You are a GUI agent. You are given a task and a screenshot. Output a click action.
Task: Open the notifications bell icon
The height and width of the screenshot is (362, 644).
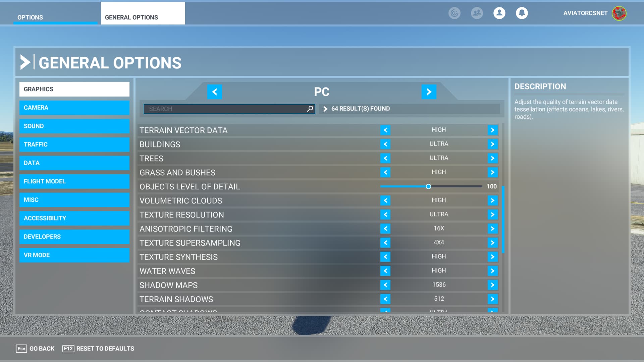point(522,13)
